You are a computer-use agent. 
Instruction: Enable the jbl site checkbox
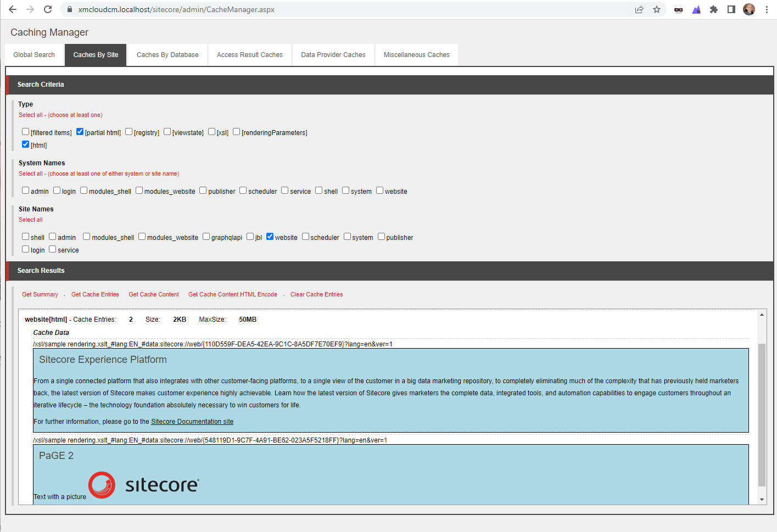250,237
